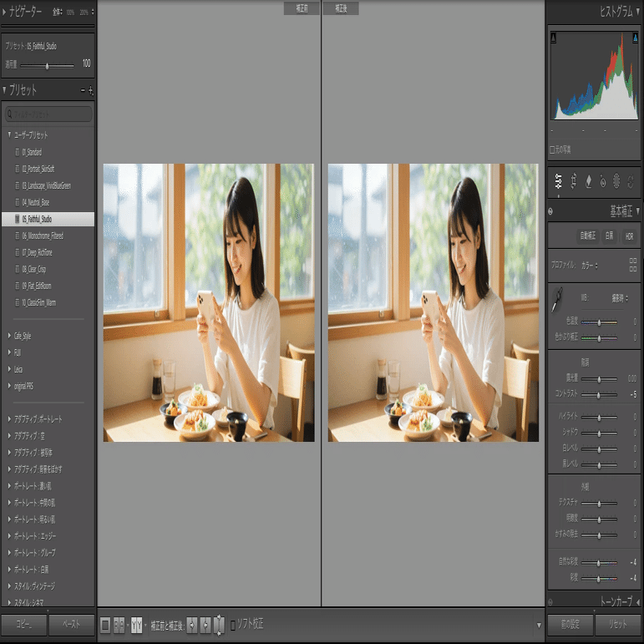The width and height of the screenshot is (644, 644).
Task: Click the highlight clipping indicator in histogram
Action: pos(635,38)
